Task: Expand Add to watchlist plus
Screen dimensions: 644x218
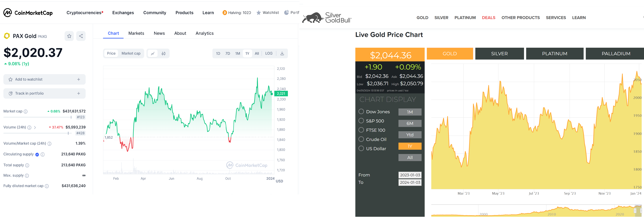Action: pos(79,79)
